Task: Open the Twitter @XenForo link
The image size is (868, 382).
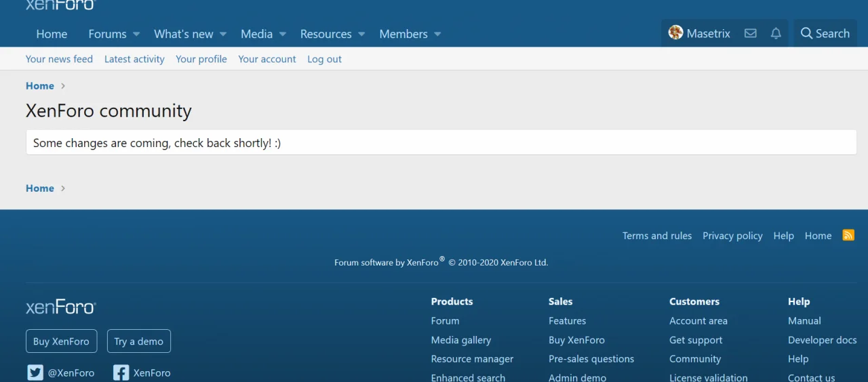Action: tap(61, 373)
